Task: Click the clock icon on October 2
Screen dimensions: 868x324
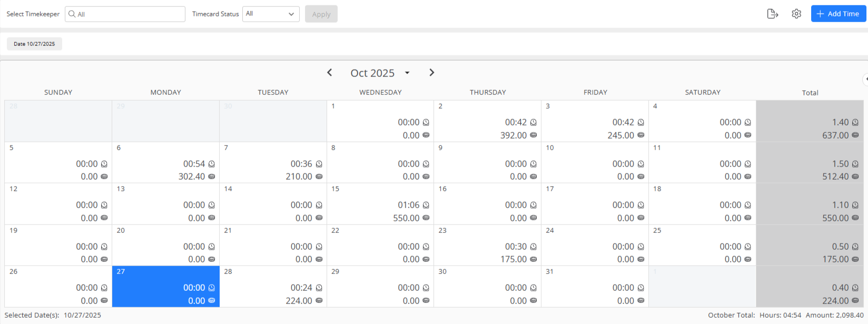Action: (534, 122)
